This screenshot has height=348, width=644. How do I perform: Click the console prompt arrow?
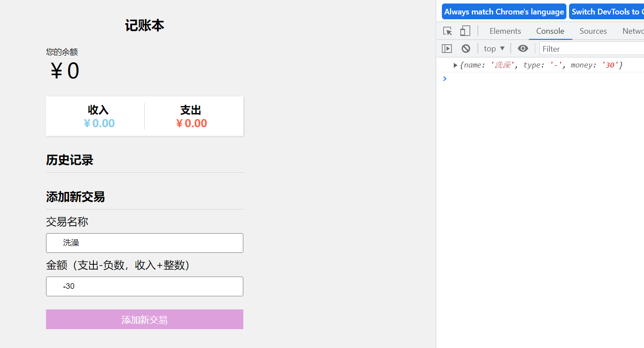click(x=445, y=78)
